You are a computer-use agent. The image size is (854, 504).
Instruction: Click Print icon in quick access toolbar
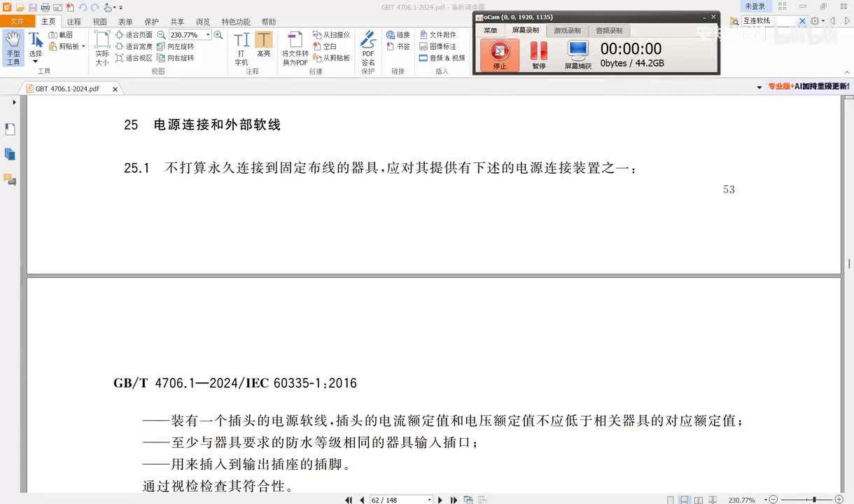tap(45, 7)
